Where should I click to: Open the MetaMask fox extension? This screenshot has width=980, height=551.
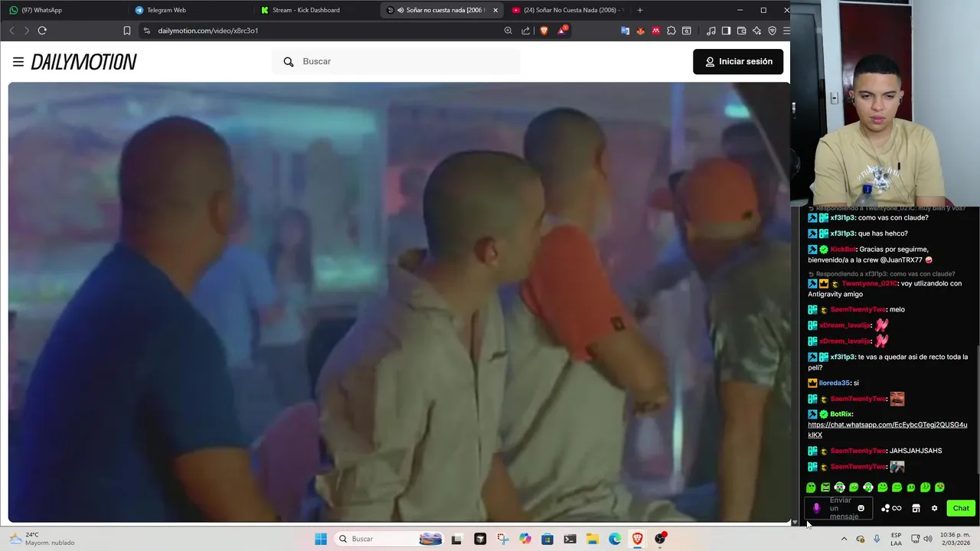(x=641, y=31)
